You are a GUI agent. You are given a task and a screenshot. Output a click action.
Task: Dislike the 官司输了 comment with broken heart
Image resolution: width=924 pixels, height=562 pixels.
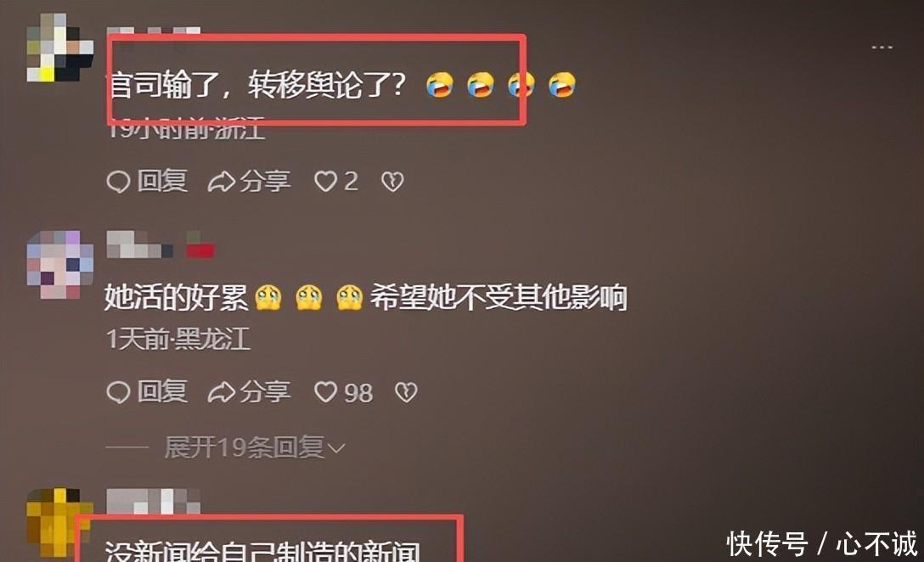click(x=392, y=182)
